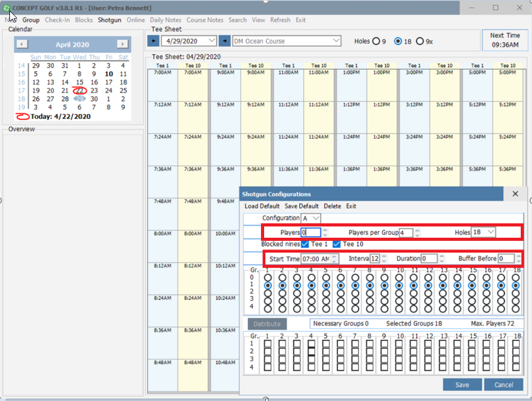Open Holes 18 dropdown in Shotgun dialog
The height and width of the screenshot is (401, 532).
(x=491, y=232)
